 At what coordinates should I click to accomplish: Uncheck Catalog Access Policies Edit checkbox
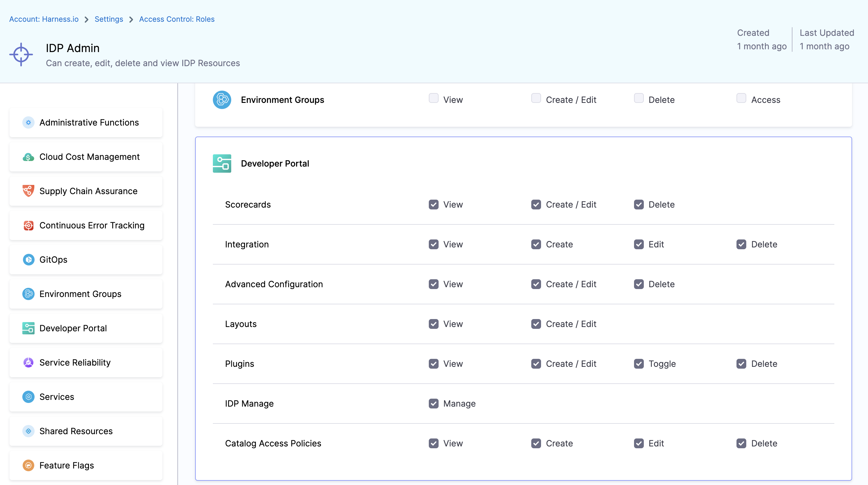tap(639, 444)
